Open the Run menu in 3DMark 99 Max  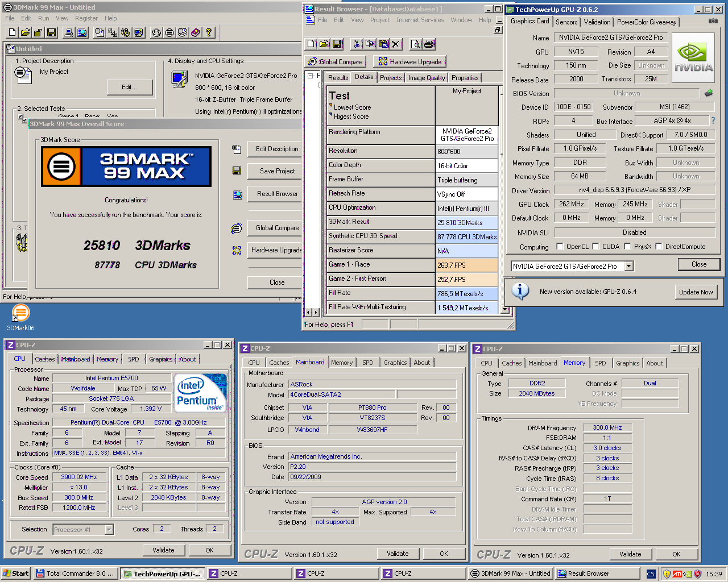pyautogui.click(x=44, y=18)
